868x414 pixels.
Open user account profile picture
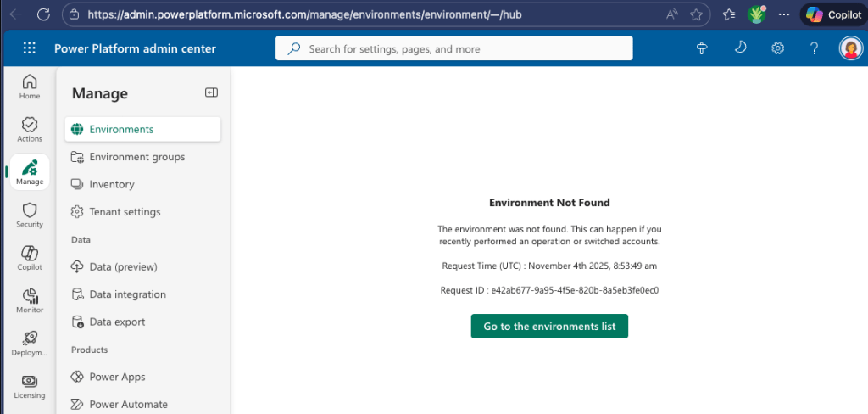click(849, 48)
